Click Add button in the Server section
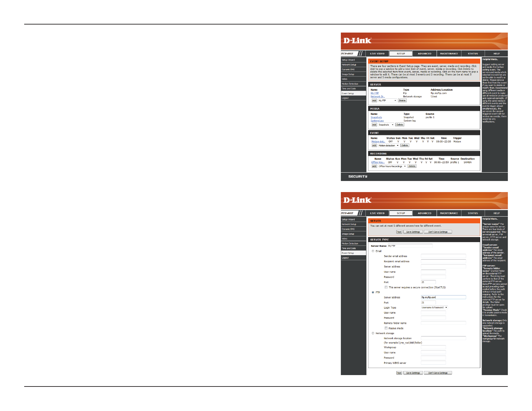Screen dimensions: 532x411 (374, 101)
